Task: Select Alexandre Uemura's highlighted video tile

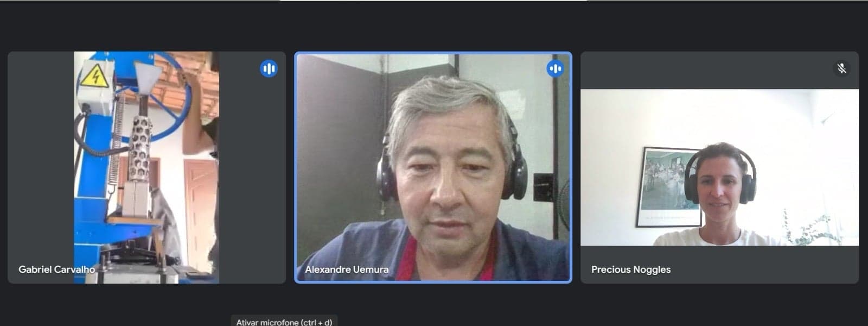Action: pos(433,167)
